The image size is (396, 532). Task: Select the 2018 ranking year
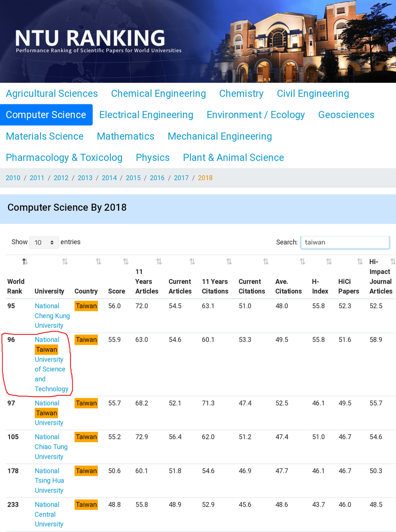coord(205,178)
